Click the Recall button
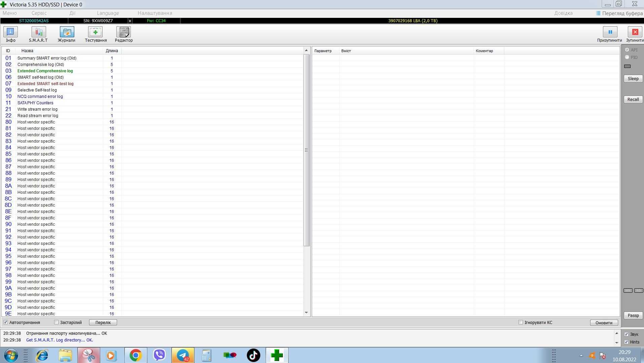The height and width of the screenshot is (363, 644). click(633, 100)
